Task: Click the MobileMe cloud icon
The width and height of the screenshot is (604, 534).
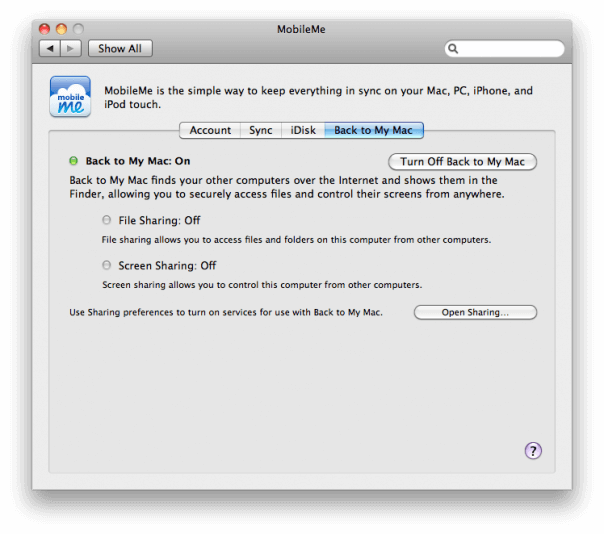Action: tap(70, 96)
